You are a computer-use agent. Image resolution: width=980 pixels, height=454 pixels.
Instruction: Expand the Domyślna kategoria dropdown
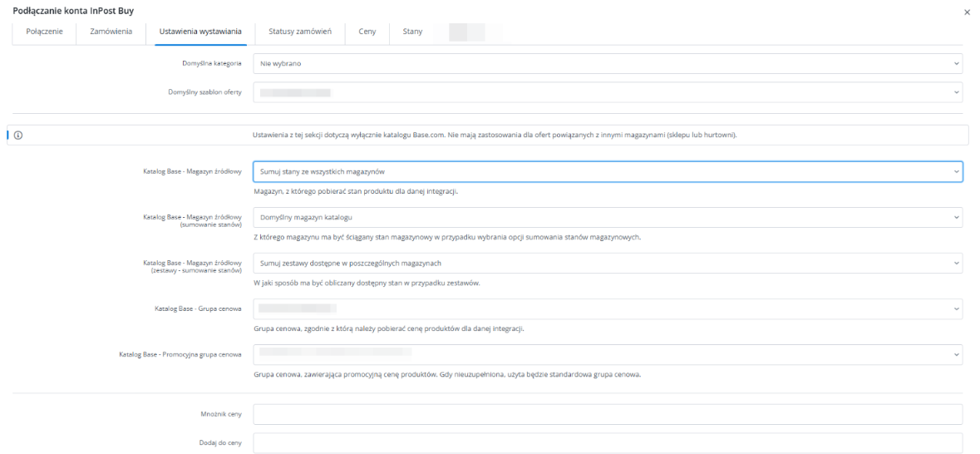607,63
